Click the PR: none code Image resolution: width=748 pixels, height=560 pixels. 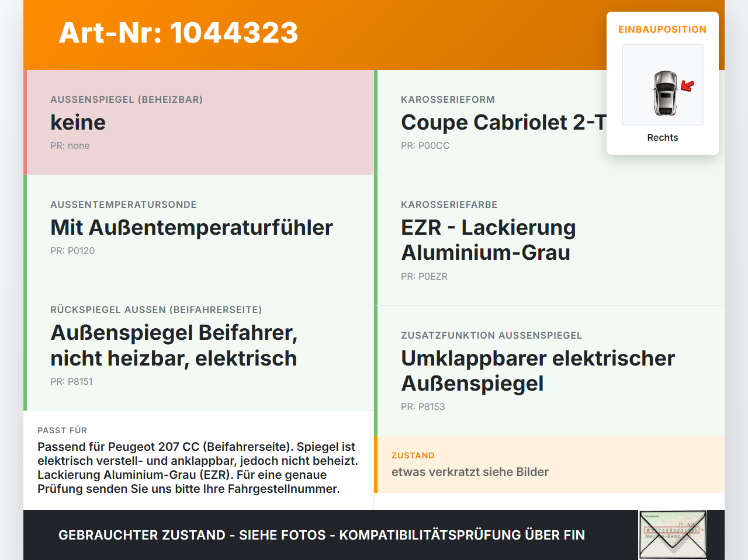point(70,145)
